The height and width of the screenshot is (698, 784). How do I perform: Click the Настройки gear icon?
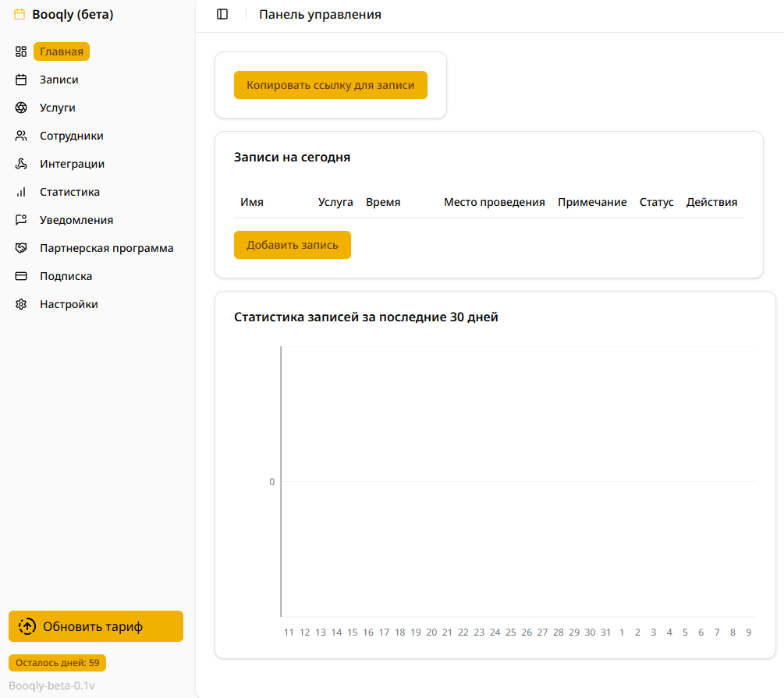pos(21,304)
